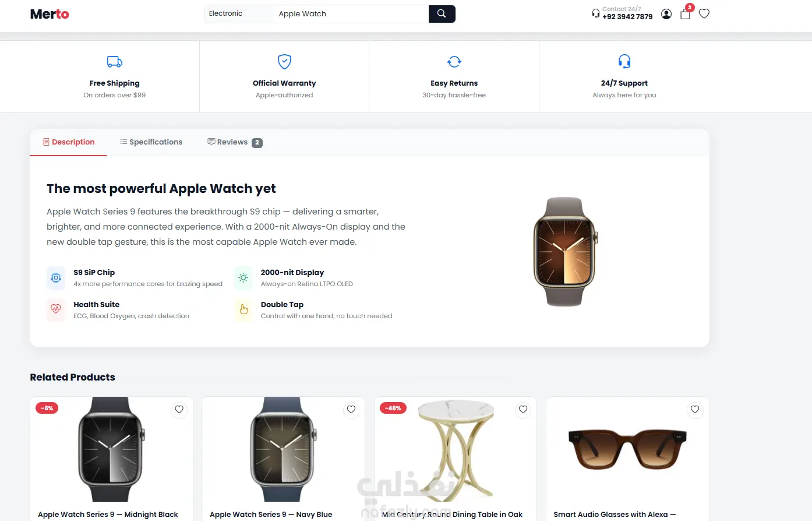Click the 'On orders over $99' text
The width and height of the screenshot is (812, 521).
click(115, 95)
